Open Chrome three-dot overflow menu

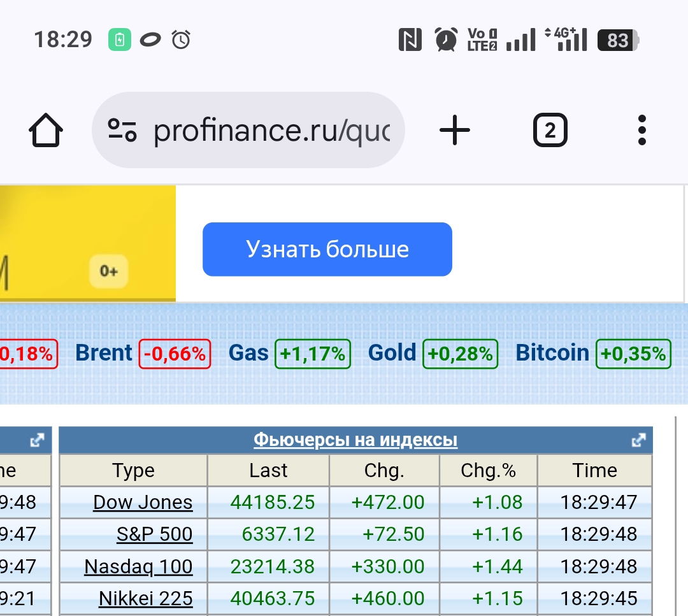[641, 131]
